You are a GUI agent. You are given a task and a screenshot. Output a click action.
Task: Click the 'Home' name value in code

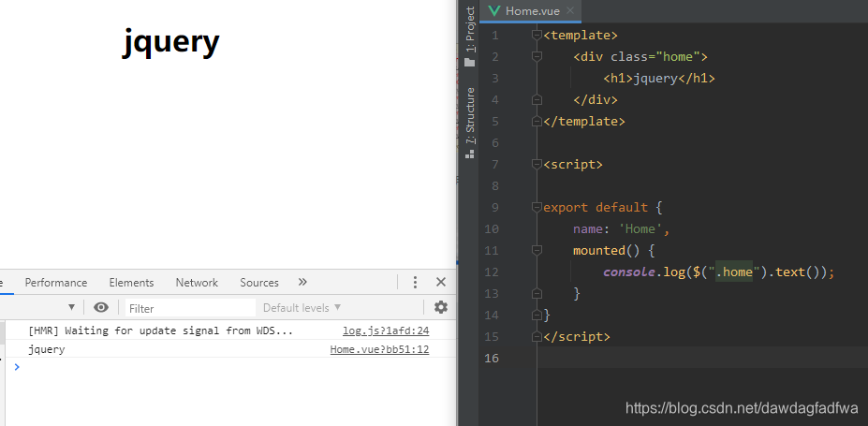pyautogui.click(x=640, y=229)
